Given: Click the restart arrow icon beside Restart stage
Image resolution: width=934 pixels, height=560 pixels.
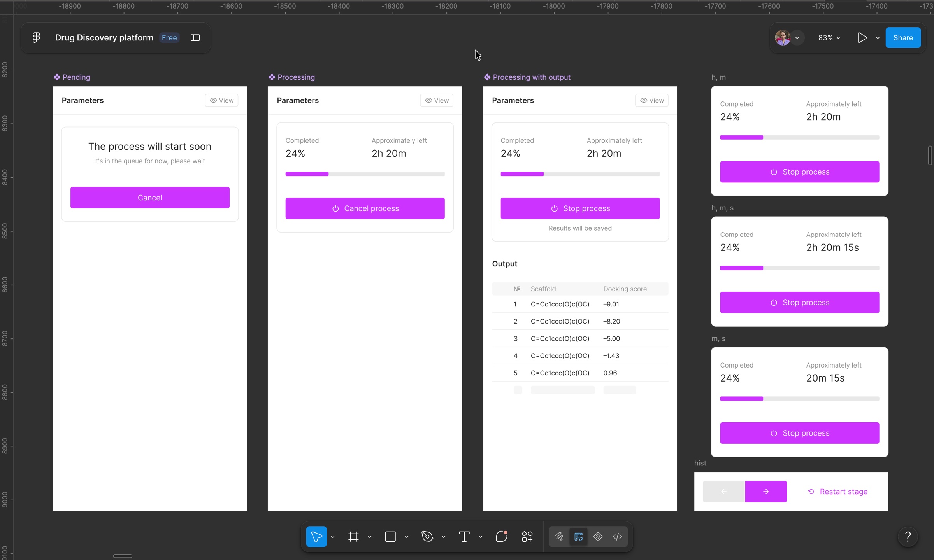Looking at the screenshot, I should 811,492.
